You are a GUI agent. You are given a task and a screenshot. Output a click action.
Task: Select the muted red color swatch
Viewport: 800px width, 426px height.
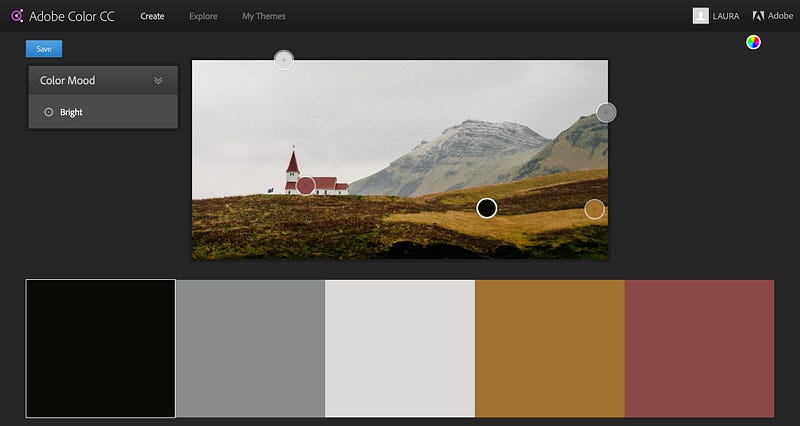tap(699, 348)
